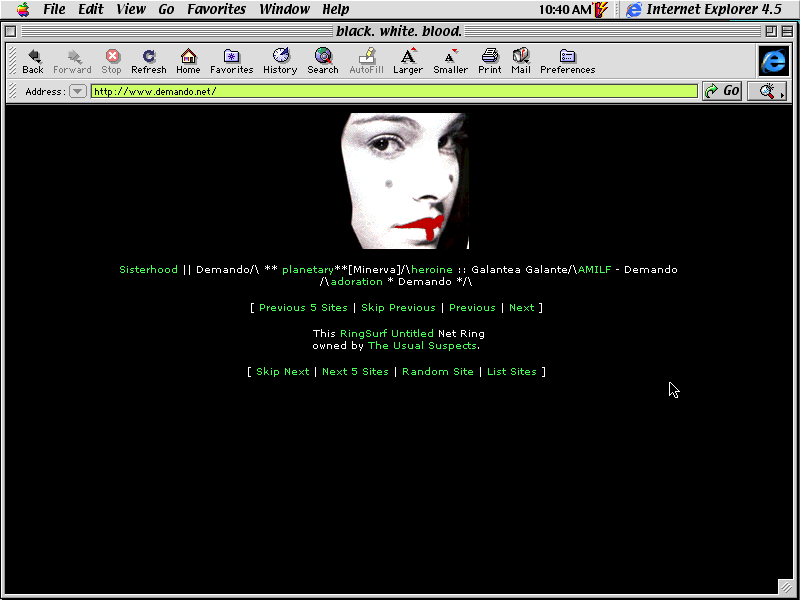Viewport: 800px width, 600px height.
Task: Expand the Address history dropdown arrow
Action: coord(78,91)
